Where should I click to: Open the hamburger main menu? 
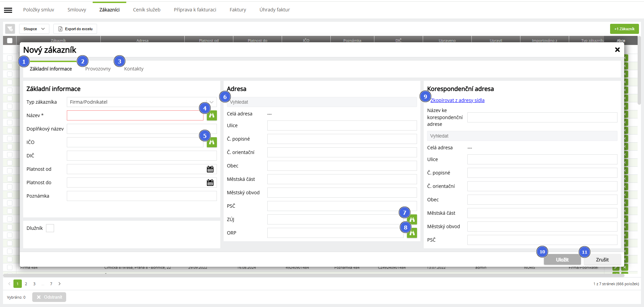tap(8, 10)
